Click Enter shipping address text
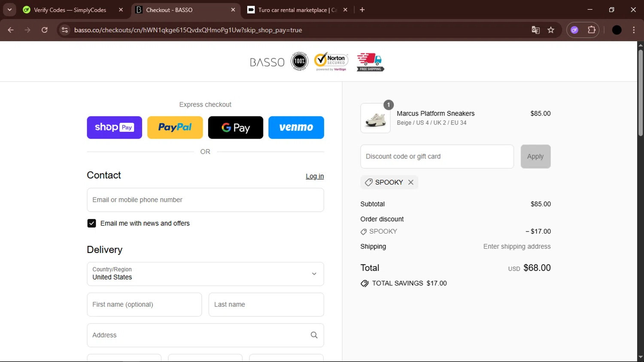 (517, 246)
